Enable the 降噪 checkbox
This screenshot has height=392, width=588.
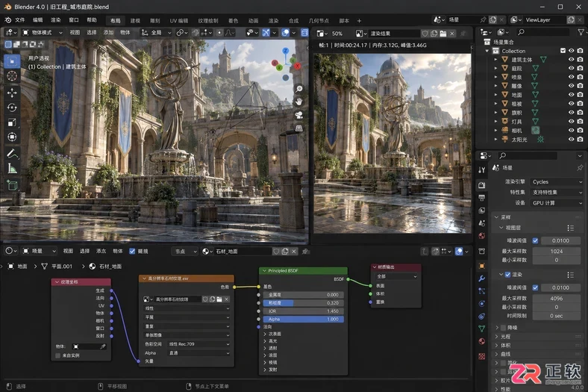[x=503, y=328]
